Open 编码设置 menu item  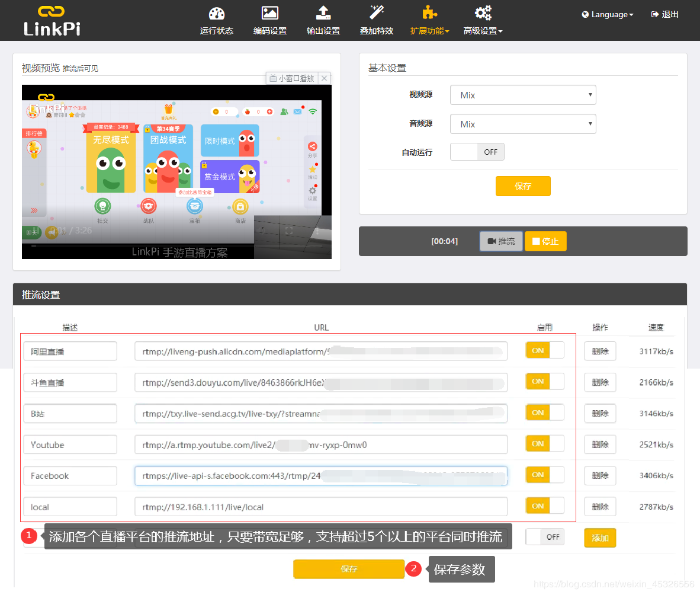point(269,31)
